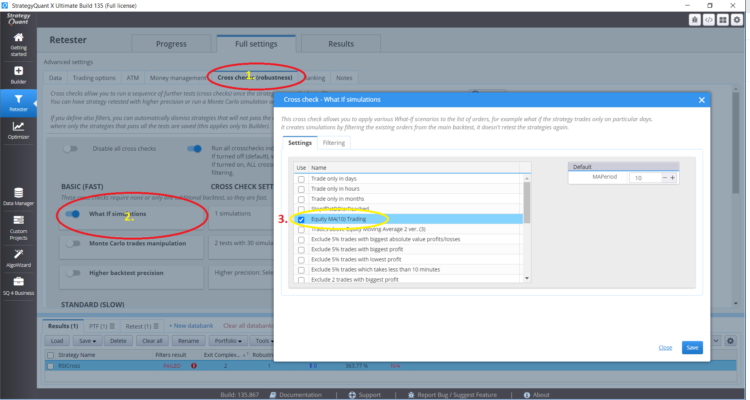Decrease MAPeriod with minus button

click(x=664, y=178)
